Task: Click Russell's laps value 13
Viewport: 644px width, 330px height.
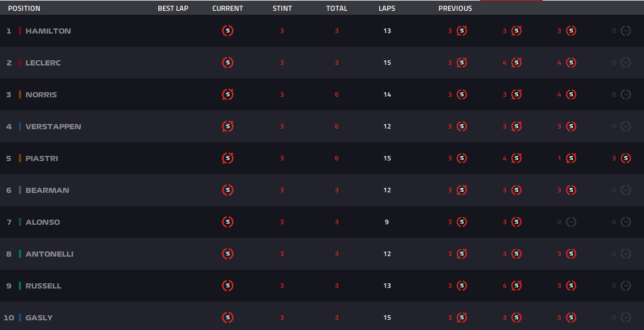Action: coord(387,286)
